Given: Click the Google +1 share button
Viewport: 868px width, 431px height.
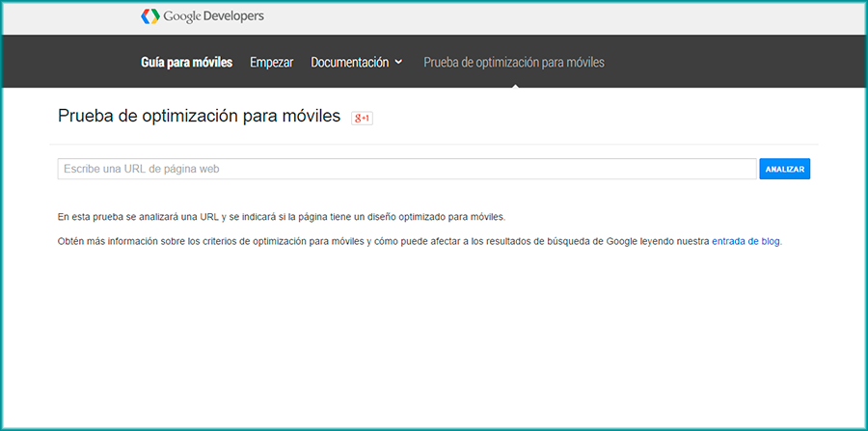Looking at the screenshot, I should pos(362,118).
